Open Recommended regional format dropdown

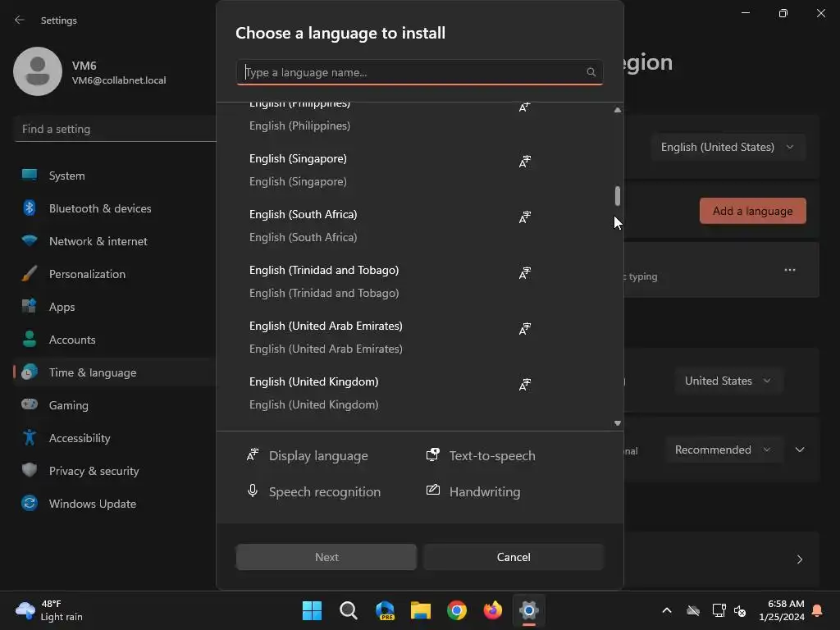click(x=723, y=450)
